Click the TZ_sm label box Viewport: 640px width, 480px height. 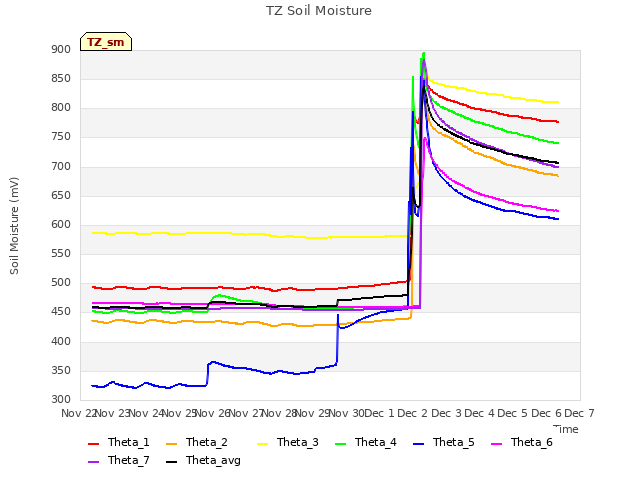[106, 42]
